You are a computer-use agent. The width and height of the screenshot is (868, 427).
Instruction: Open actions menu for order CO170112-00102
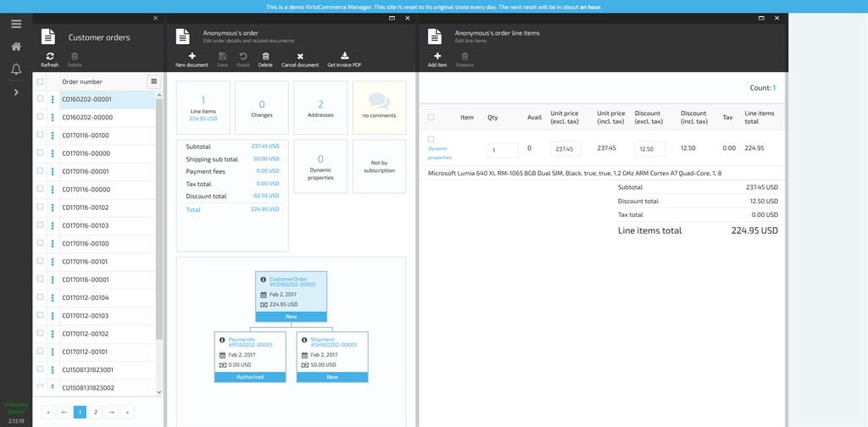[53, 334]
